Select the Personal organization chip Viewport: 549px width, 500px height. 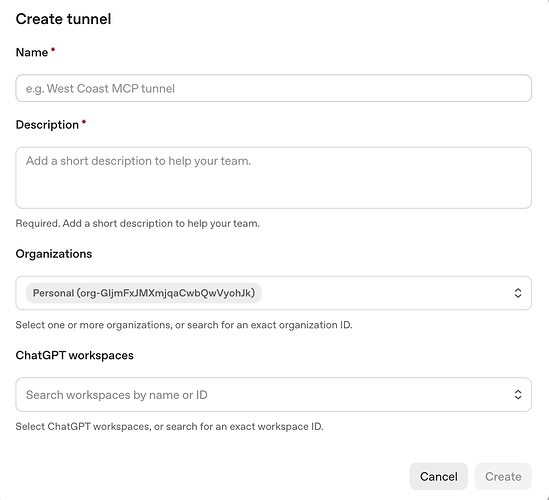(x=144, y=293)
